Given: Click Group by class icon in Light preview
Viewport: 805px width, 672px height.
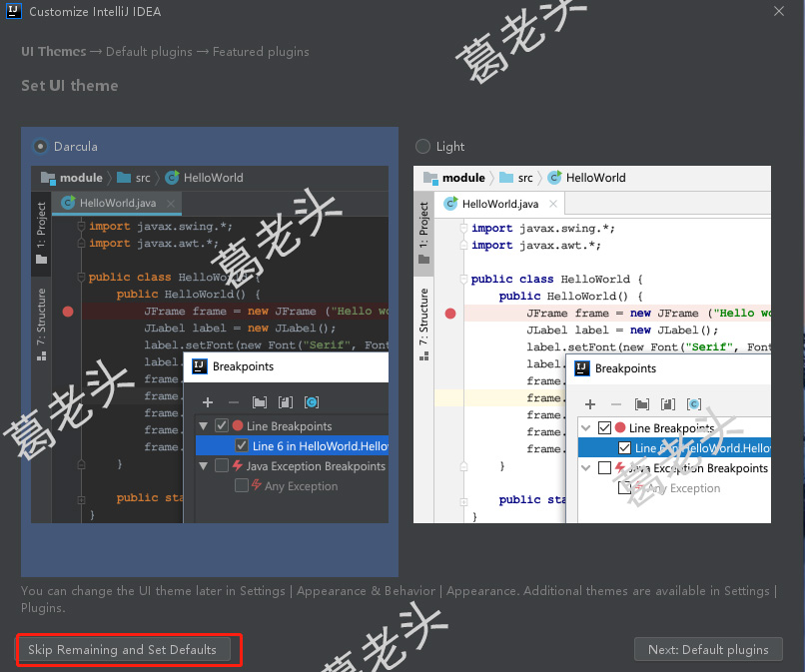Looking at the screenshot, I should tap(694, 404).
